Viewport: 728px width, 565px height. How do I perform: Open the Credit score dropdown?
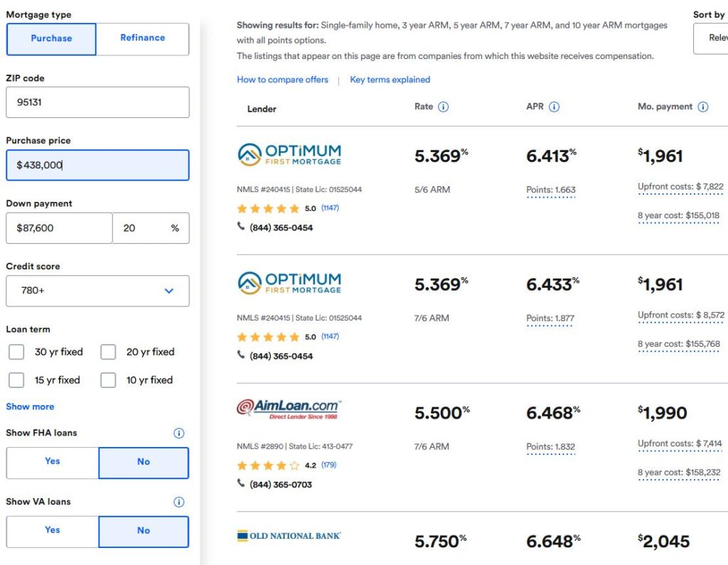[x=97, y=291]
